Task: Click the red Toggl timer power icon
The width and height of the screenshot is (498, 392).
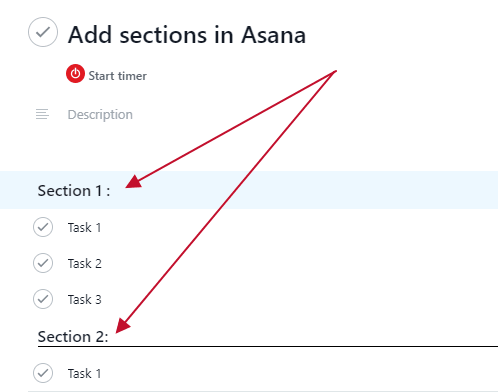Action: pyautogui.click(x=75, y=73)
